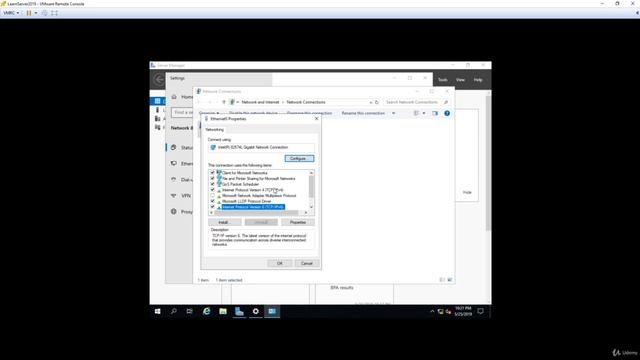Pause the virtual machine in VMRC toolbar
The width and height of the screenshot is (640, 360).
(29, 13)
